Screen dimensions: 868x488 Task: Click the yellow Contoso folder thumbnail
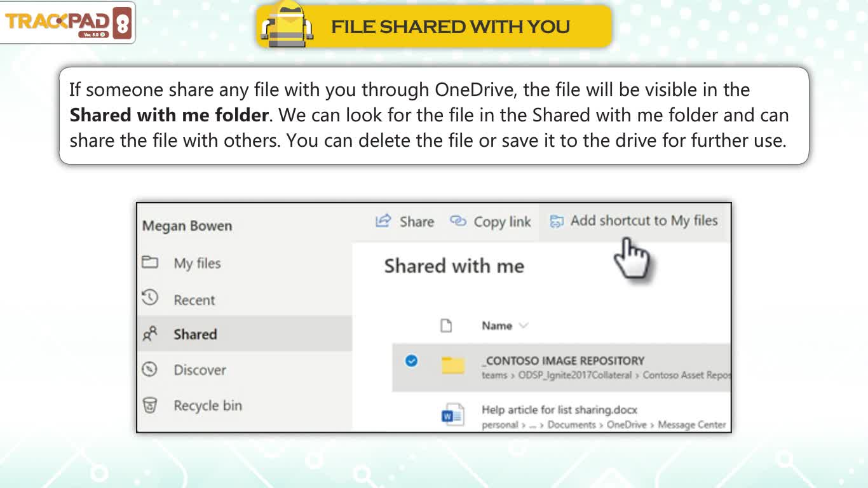(x=453, y=365)
